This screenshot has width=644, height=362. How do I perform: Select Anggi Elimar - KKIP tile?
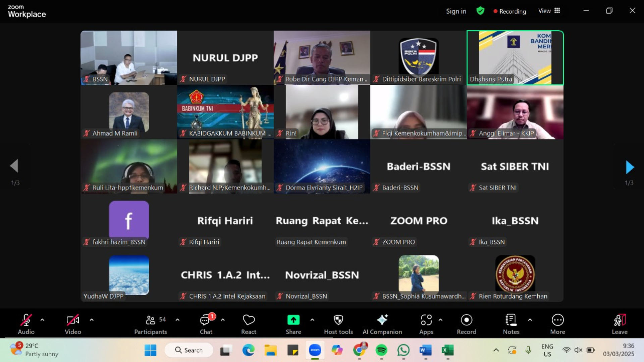point(515,112)
